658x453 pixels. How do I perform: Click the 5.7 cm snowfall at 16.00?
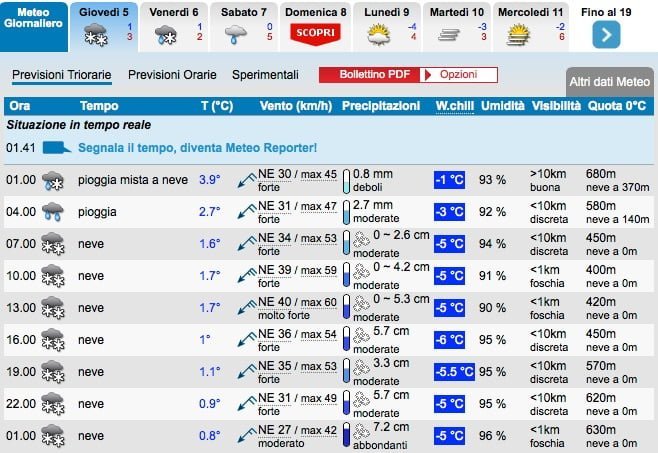391,331
